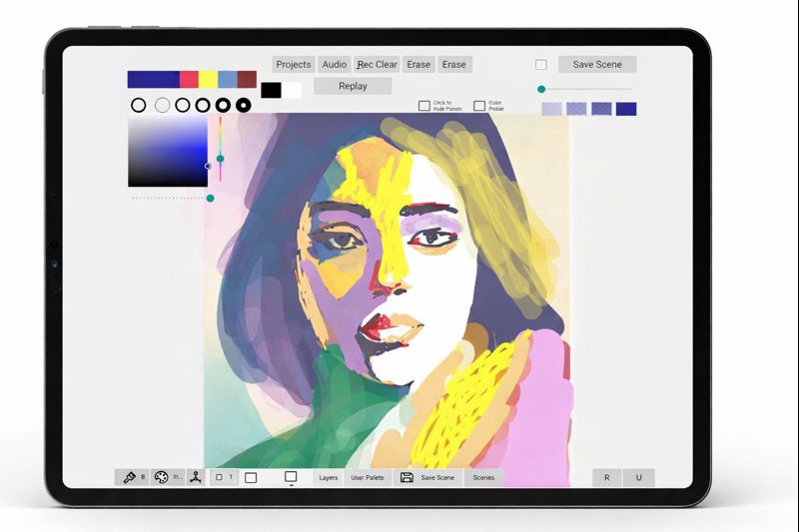This screenshot has width=799, height=532.
Task: Select the thinnest black brush ring preset
Action: [x=139, y=105]
